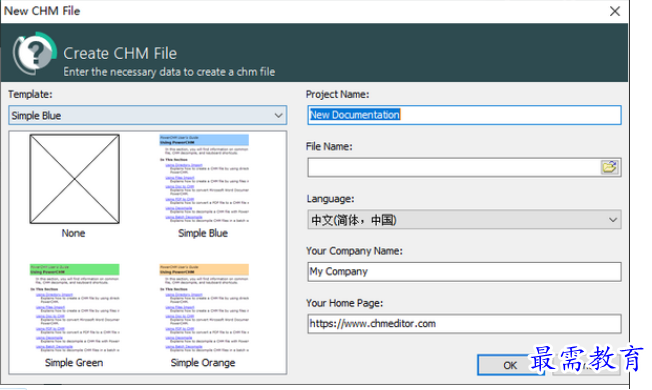Expand the Language dropdown arrow
This screenshot has height=390, width=652.
pyautogui.click(x=612, y=220)
